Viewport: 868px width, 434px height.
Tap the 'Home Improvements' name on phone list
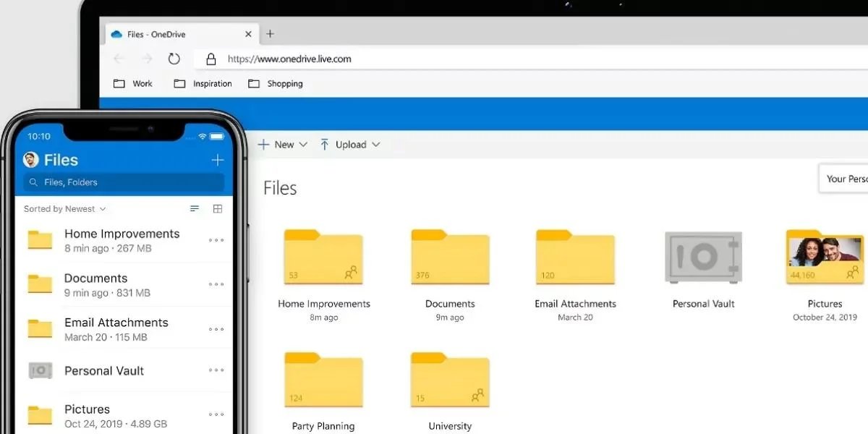click(x=122, y=234)
